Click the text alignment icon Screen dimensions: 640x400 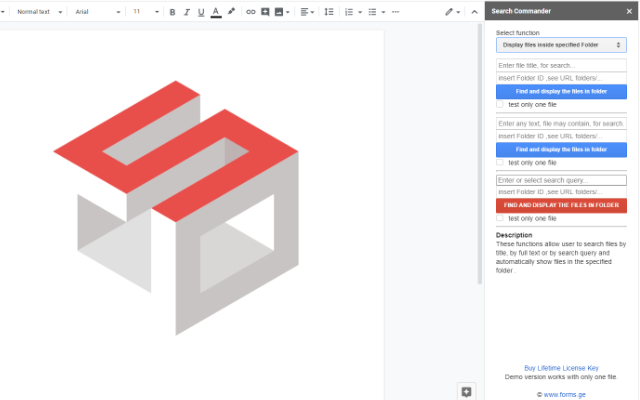point(304,12)
